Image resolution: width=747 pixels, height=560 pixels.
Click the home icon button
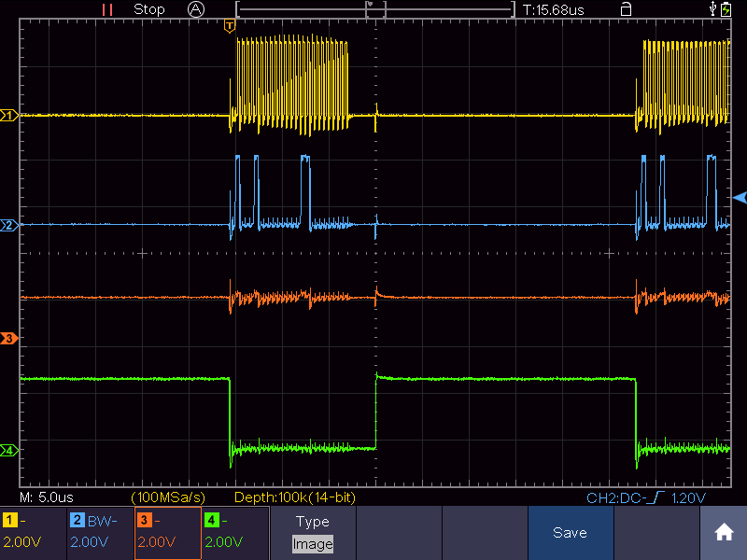point(723,532)
